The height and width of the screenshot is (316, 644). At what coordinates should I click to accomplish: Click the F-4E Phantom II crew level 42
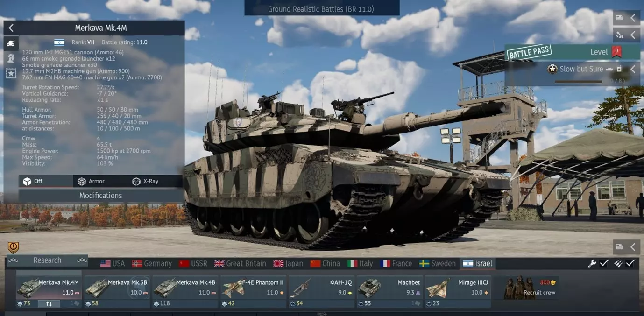click(228, 303)
